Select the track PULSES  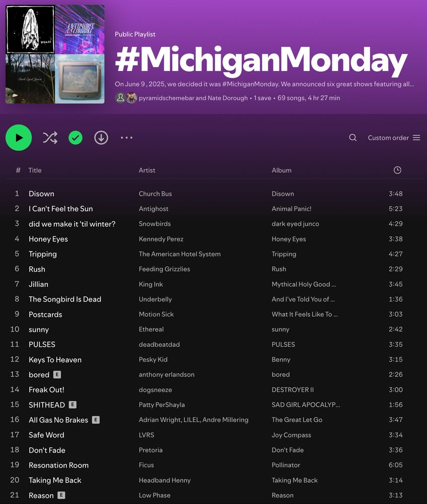[42, 345]
